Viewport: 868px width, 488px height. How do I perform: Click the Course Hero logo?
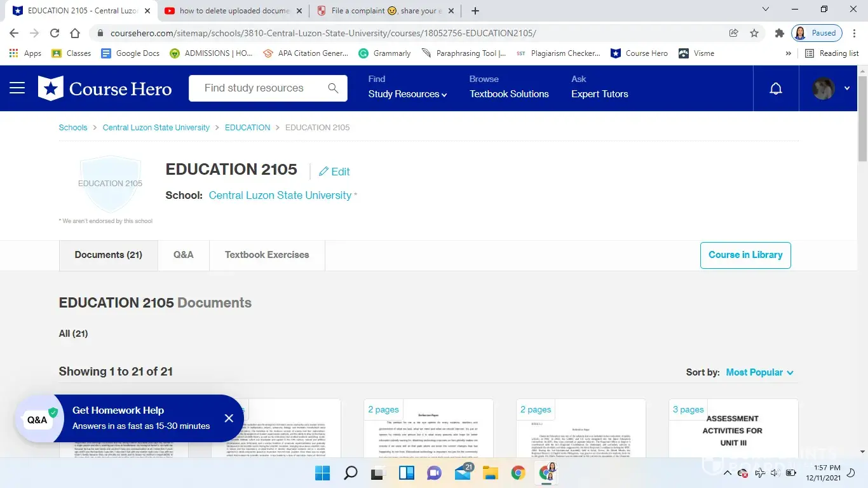105,88
